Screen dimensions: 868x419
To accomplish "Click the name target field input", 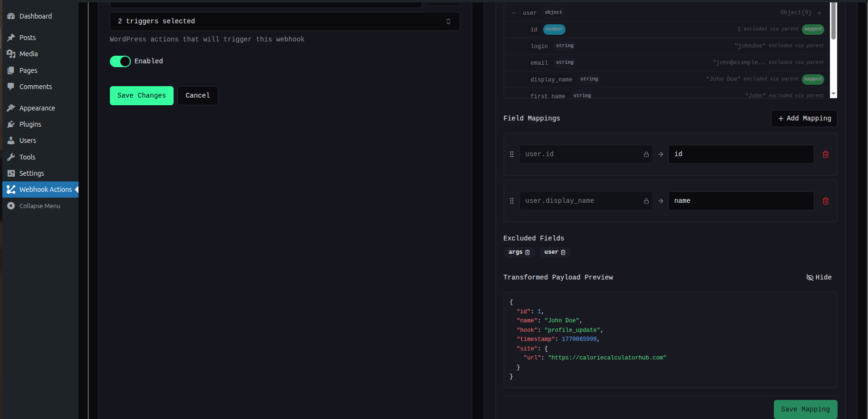I will click(x=741, y=201).
